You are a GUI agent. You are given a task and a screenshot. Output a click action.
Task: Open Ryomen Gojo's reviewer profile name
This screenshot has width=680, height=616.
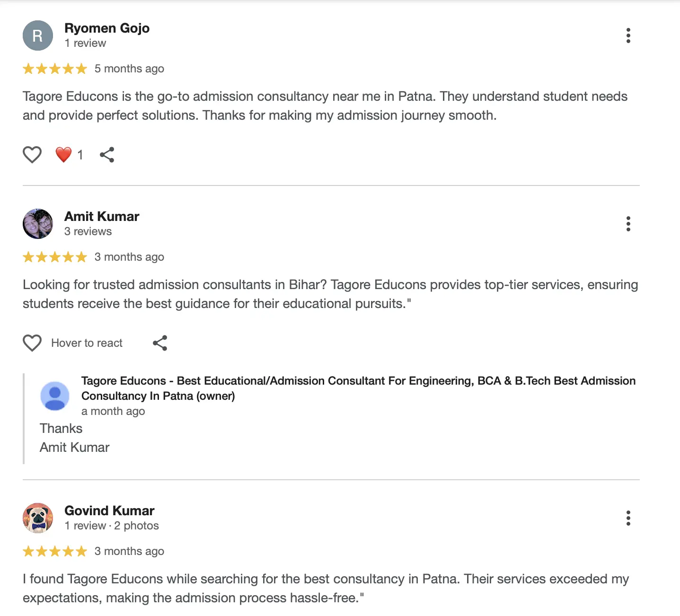(107, 28)
